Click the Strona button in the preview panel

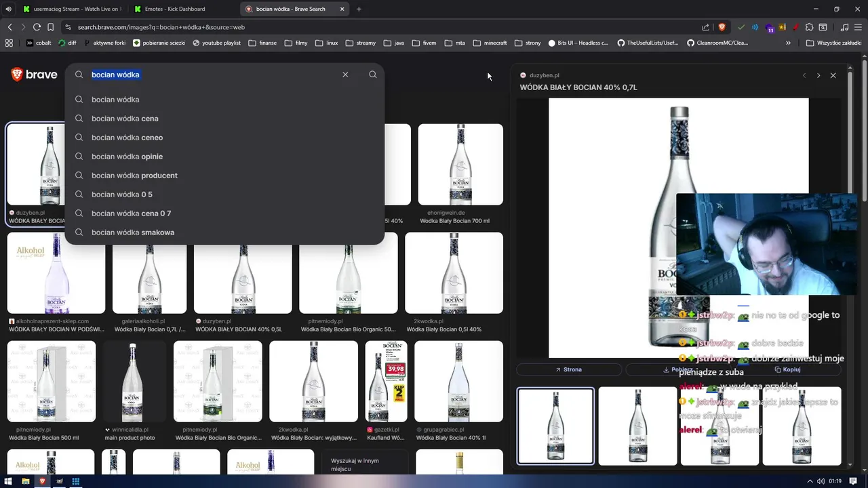pyautogui.click(x=569, y=369)
